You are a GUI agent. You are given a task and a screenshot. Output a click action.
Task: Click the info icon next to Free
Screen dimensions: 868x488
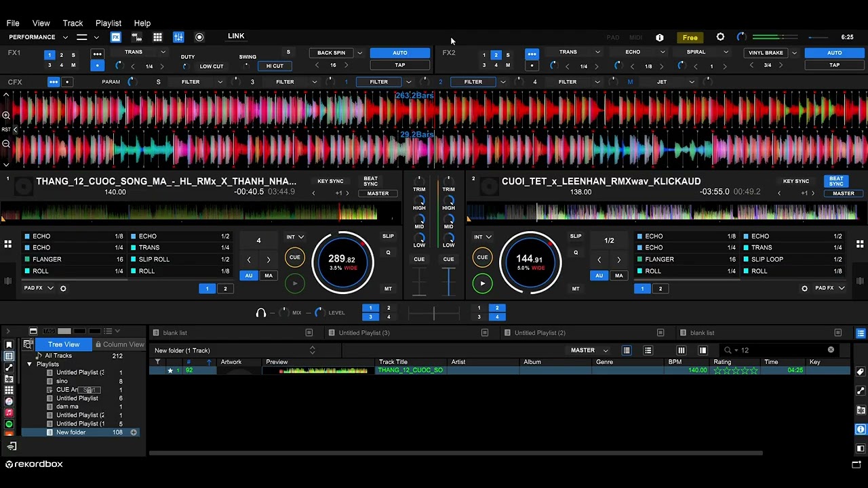(x=660, y=37)
